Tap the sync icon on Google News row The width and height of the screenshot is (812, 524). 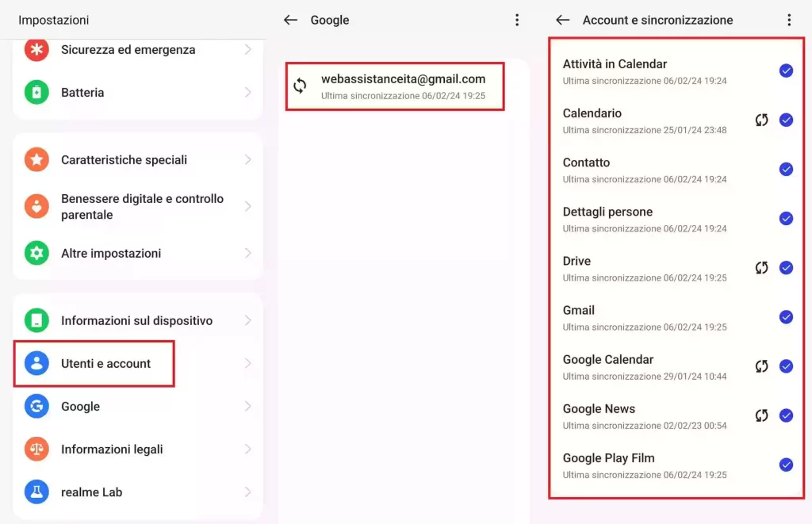(761, 415)
